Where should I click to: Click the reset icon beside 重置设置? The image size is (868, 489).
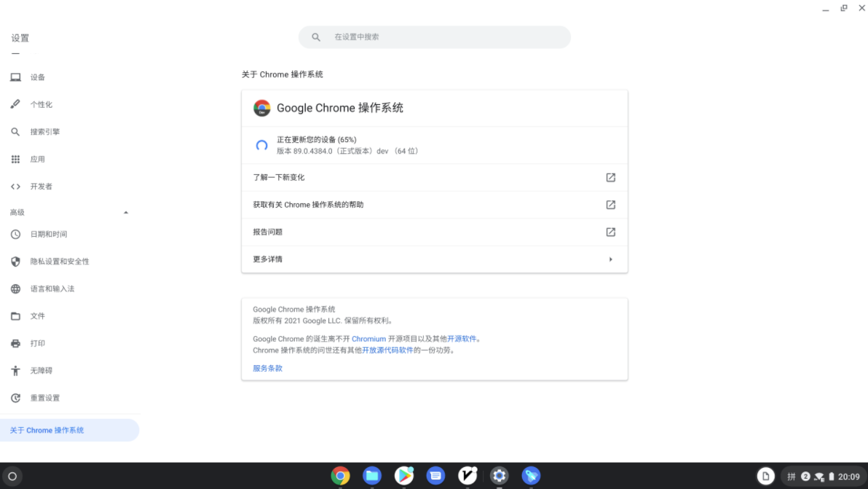[x=15, y=398]
